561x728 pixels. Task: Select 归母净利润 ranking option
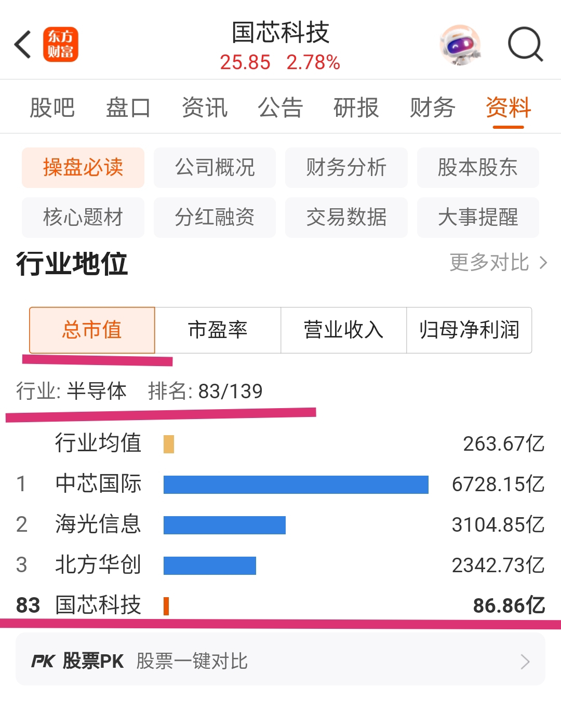[x=469, y=330]
